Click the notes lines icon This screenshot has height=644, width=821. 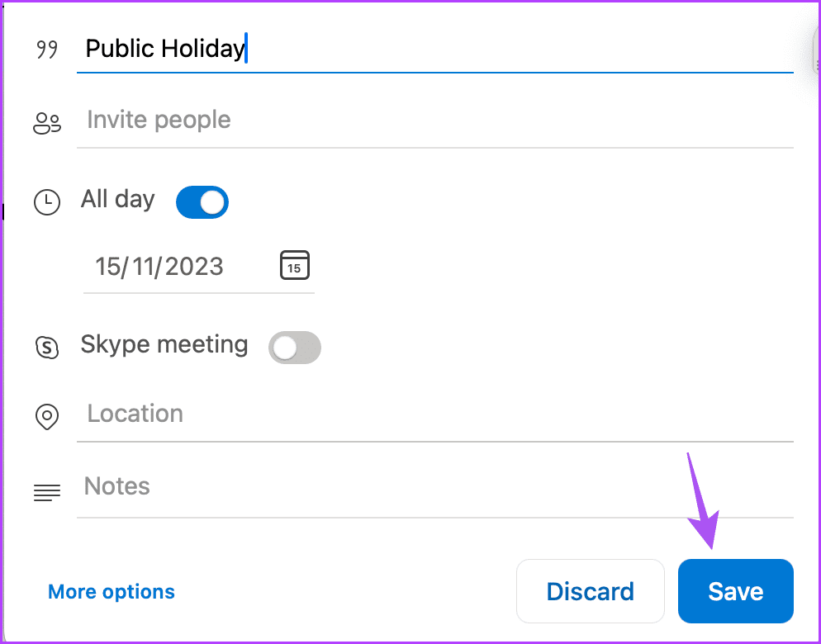click(x=47, y=493)
